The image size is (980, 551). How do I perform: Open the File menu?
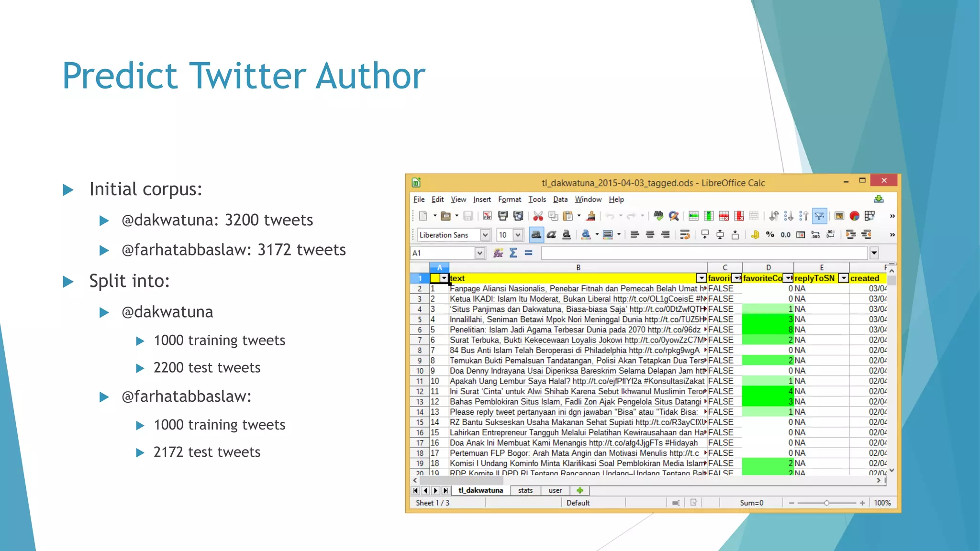[x=419, y=199]
